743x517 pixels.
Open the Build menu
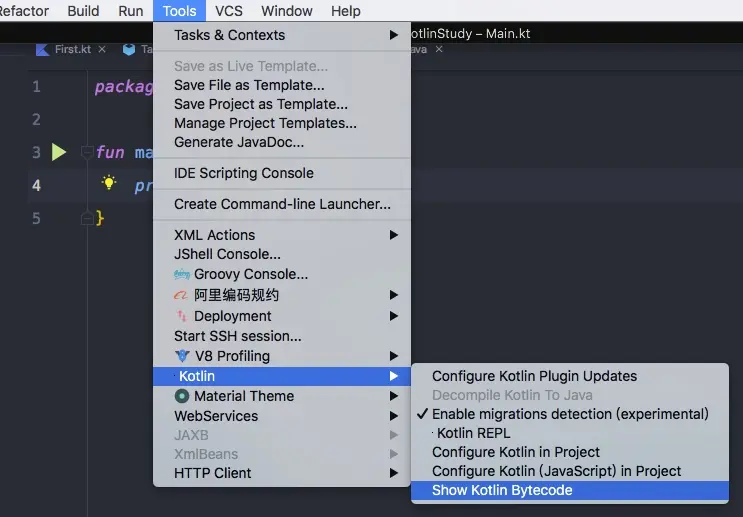[83, 10]
